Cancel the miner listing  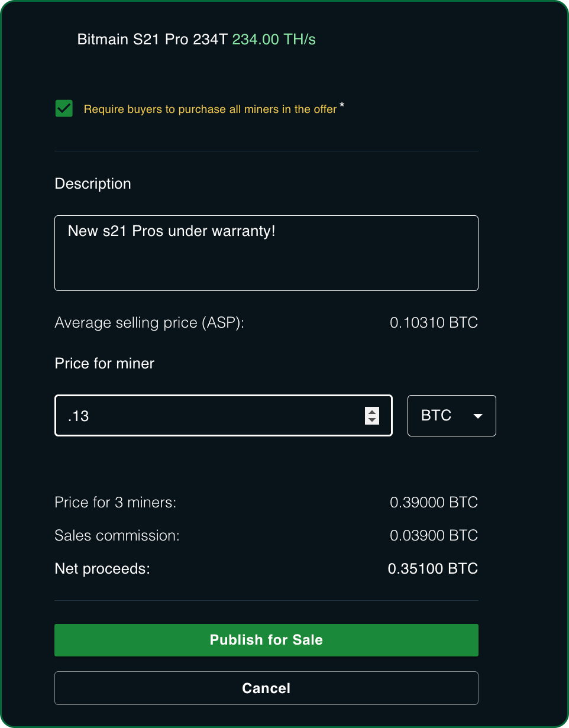266,688
